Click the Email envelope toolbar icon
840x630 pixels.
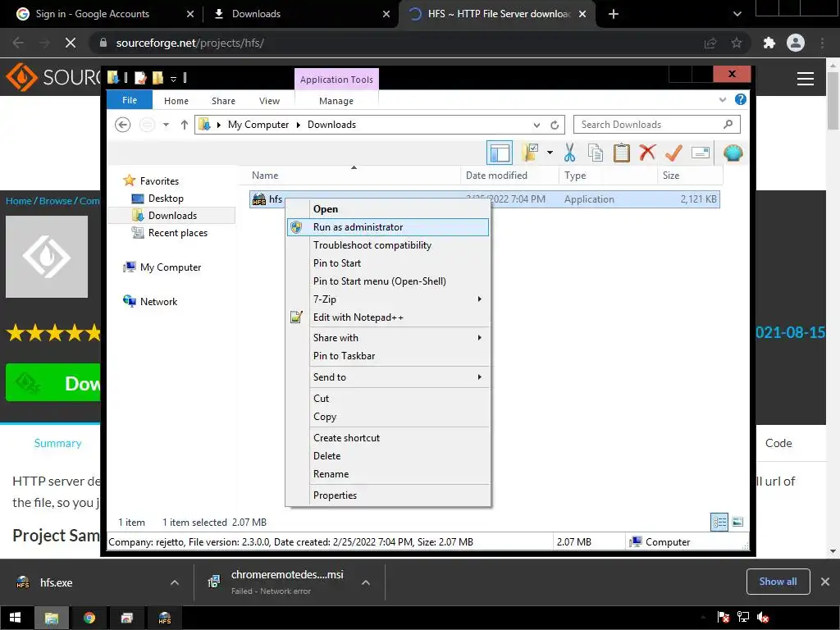tap(701, 153)
